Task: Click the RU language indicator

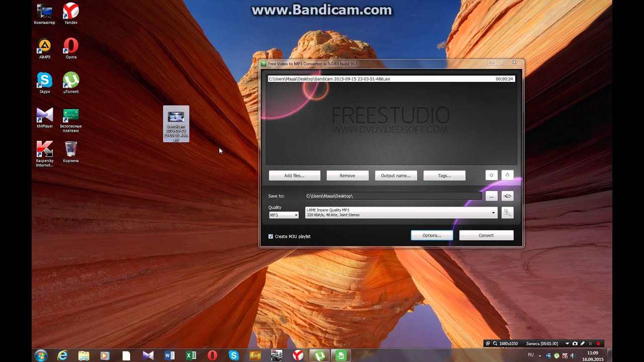Action: pyautogui.click(x=531, y=355)
